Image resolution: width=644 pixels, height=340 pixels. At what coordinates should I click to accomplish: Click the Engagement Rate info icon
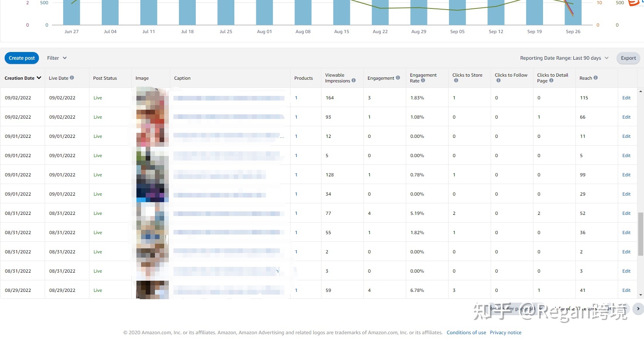(423, 80)
